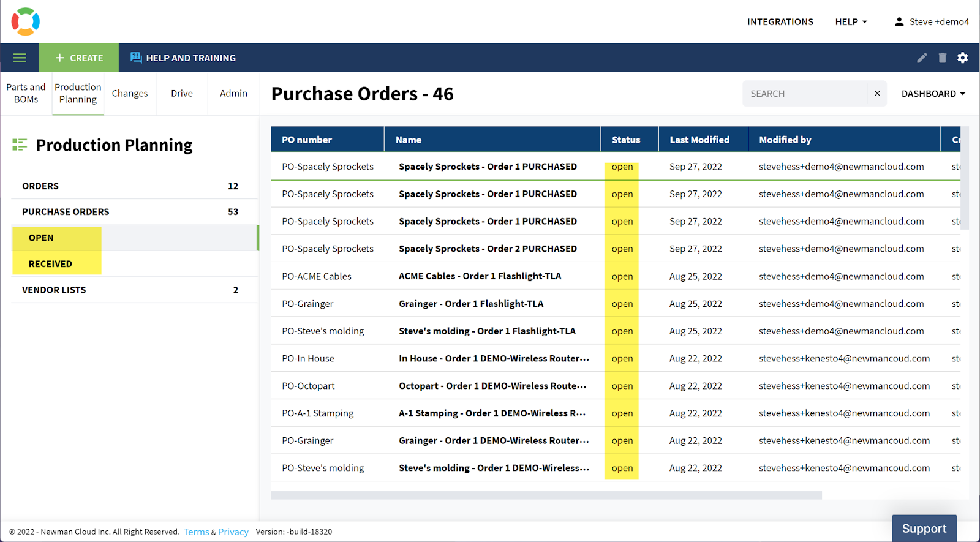Click the horizontal table scrollbar

(x=546, y=495)
